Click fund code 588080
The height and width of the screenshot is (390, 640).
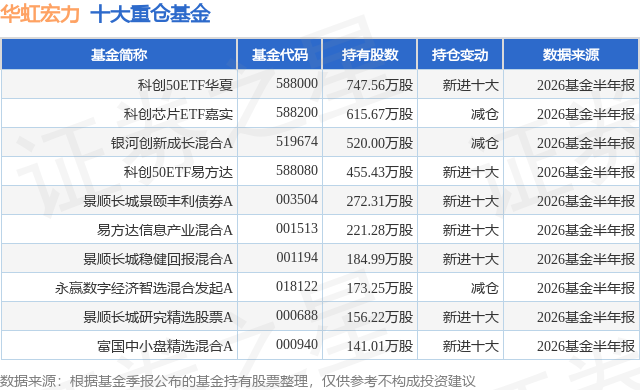point(297,170)
